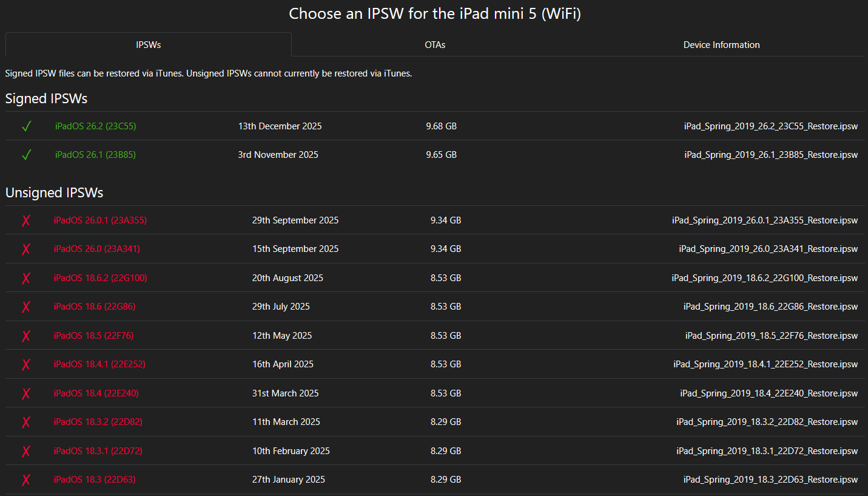Viewport: 868px width, 496px height.
Task: Click the red X beside iPadOS 18.6.2
Action: point(26,278)
